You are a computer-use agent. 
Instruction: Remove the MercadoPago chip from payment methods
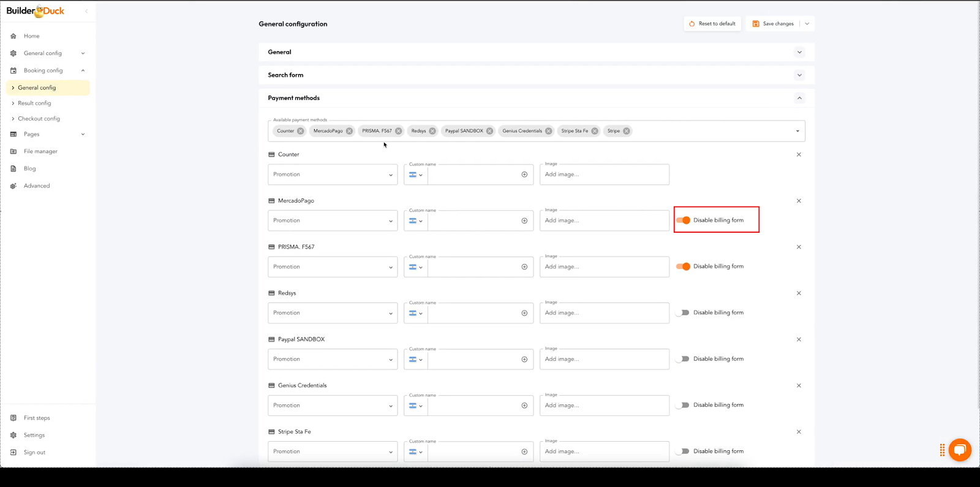pos(349,131)
